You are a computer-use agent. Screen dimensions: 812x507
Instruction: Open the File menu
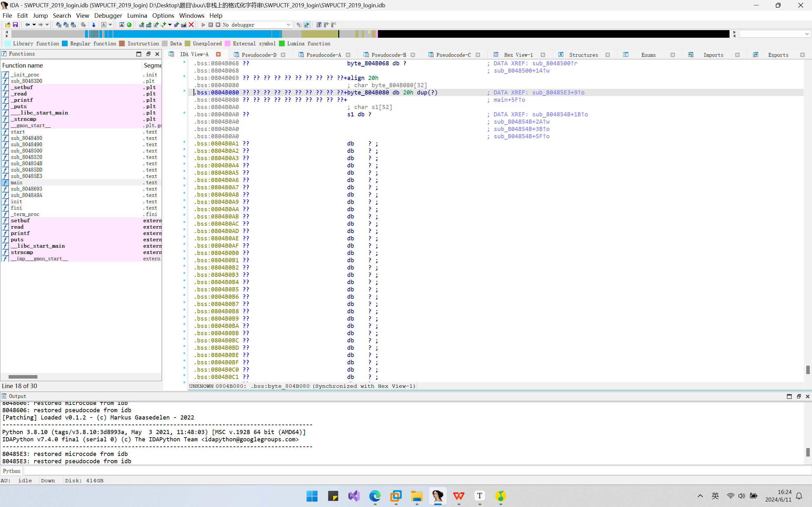[x=7, y=16]
